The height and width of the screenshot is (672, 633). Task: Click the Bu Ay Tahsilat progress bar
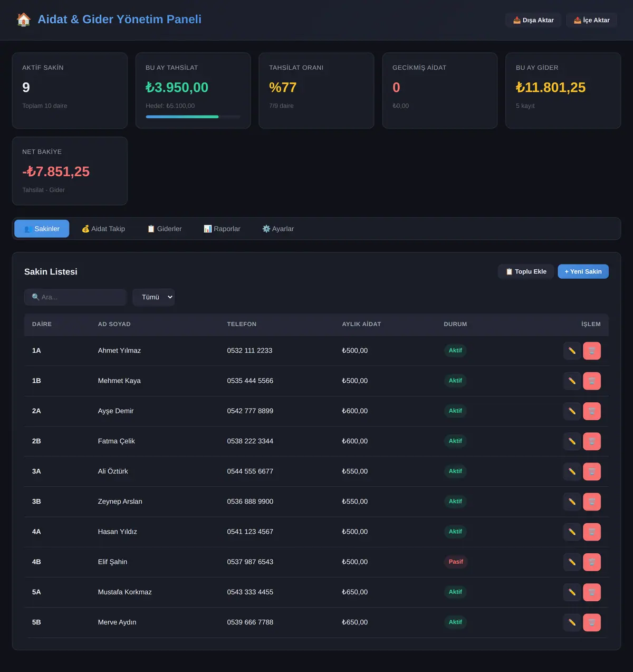point(193,117)
